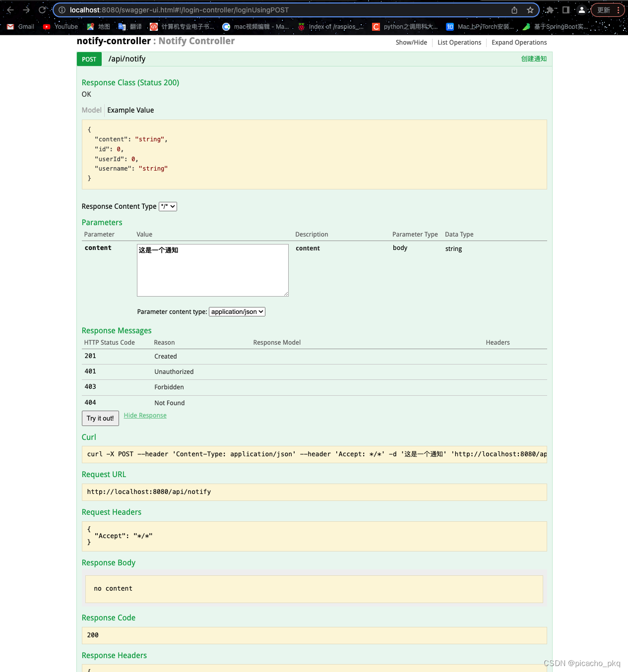
Task: Click the 201 status code row
Action: 314,357
